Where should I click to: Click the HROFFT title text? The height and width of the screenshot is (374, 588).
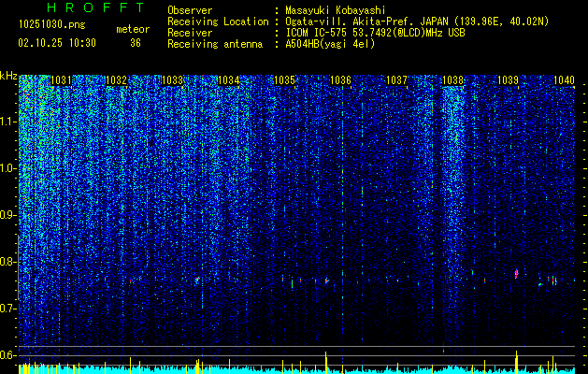[95, 7]
